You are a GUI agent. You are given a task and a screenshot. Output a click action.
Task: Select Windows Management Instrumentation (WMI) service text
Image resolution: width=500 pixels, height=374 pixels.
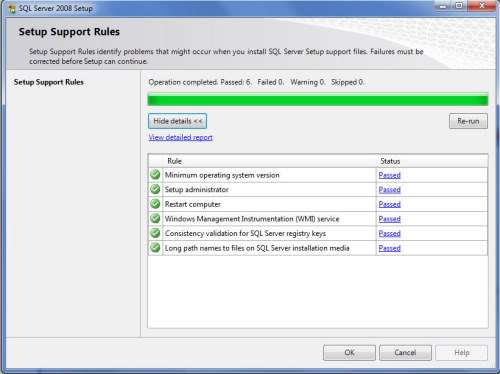point(252,219)
